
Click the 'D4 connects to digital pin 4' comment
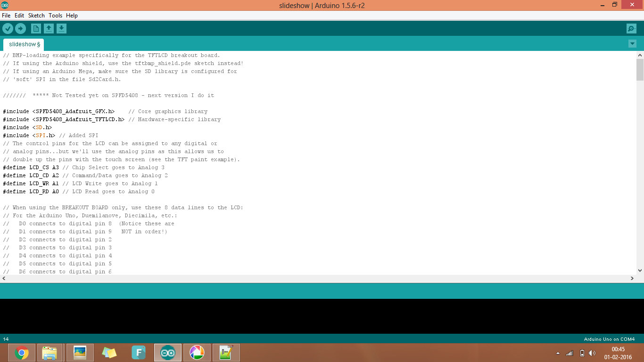coord(58,255)
